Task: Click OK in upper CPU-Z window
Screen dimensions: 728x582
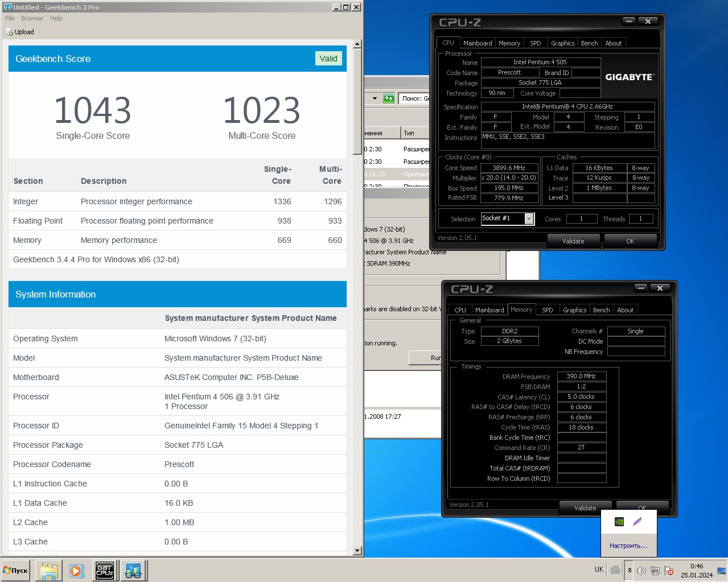Action: (x=630, y=241)
